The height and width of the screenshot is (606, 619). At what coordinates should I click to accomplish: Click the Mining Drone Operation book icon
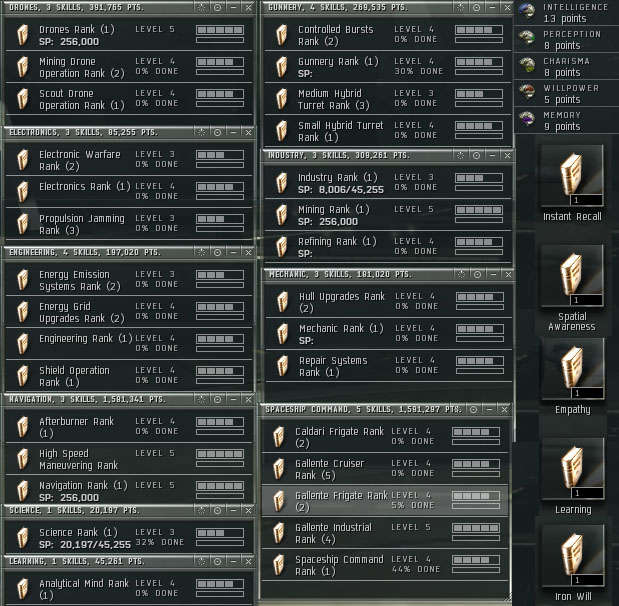tap(23, 66)
